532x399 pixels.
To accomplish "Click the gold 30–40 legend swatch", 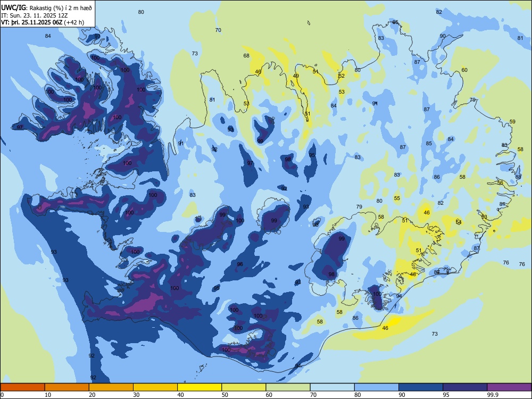I will point(155,387).
